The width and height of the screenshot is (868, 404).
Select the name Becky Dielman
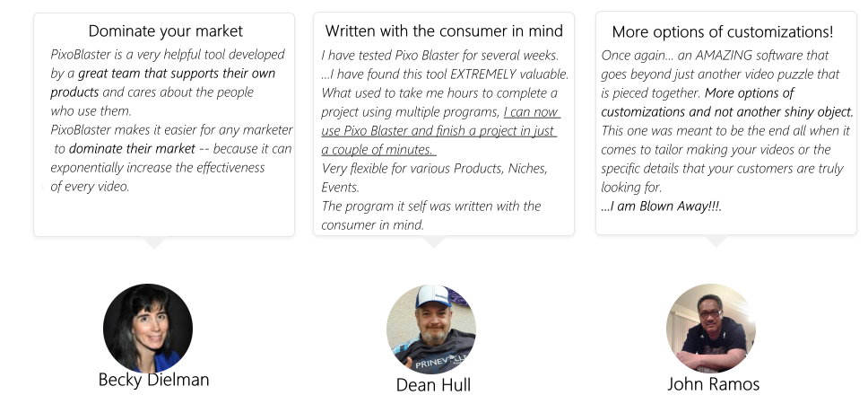tap(154, 380)
